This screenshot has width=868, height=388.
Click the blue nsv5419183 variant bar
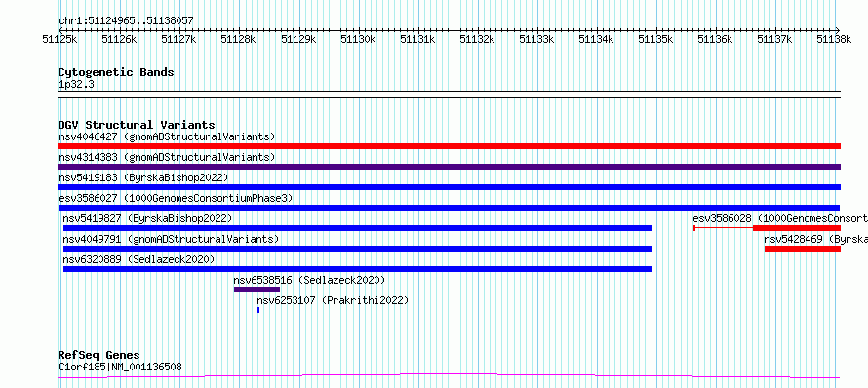pos(449,187)
